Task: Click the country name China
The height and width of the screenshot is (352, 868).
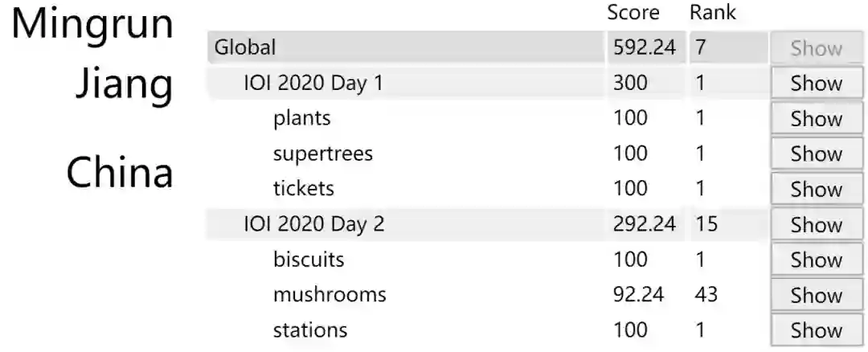Action: (120, 172)
